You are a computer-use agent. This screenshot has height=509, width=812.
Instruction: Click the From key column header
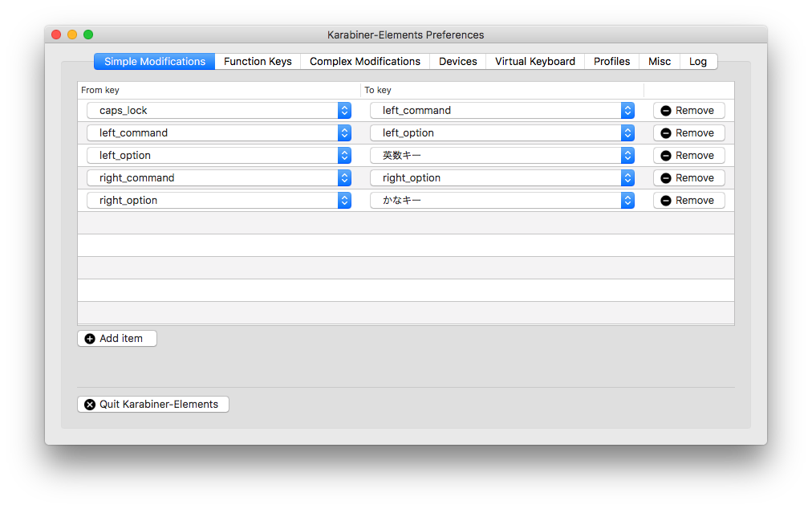click(219, 90)
